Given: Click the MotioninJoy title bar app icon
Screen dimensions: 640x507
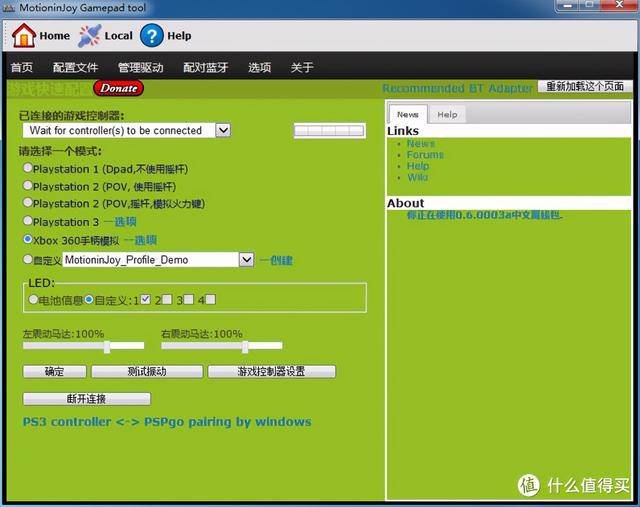Looking at the screenshot, I should coord(9,8).
